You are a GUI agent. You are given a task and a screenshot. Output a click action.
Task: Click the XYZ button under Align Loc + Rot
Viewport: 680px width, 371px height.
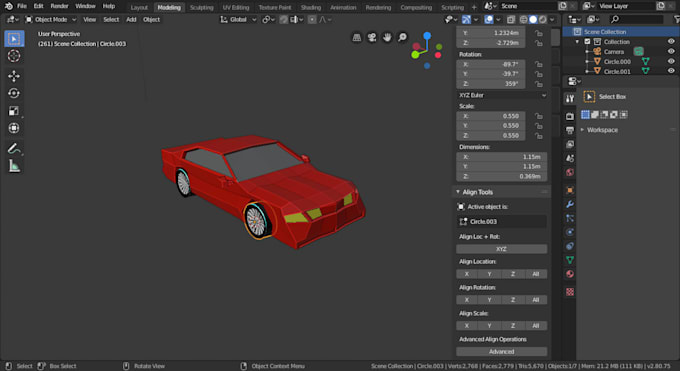click(502, 249)
